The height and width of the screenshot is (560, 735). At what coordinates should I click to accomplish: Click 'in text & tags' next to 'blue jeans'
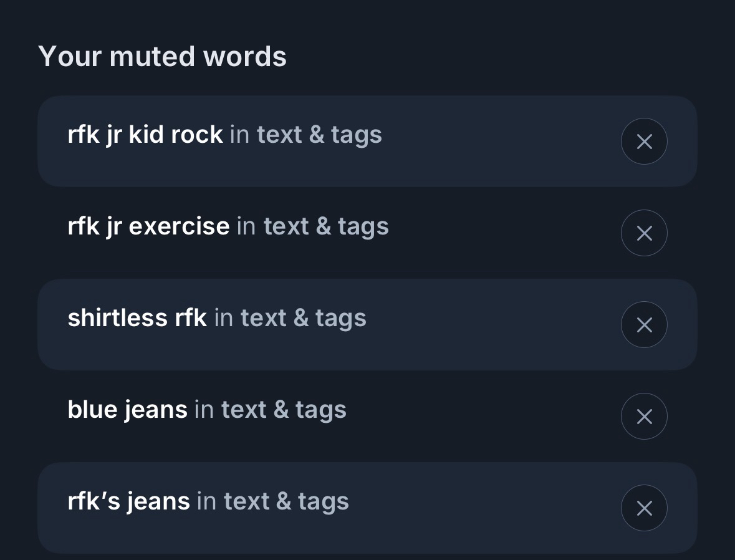tap(271, 410)
